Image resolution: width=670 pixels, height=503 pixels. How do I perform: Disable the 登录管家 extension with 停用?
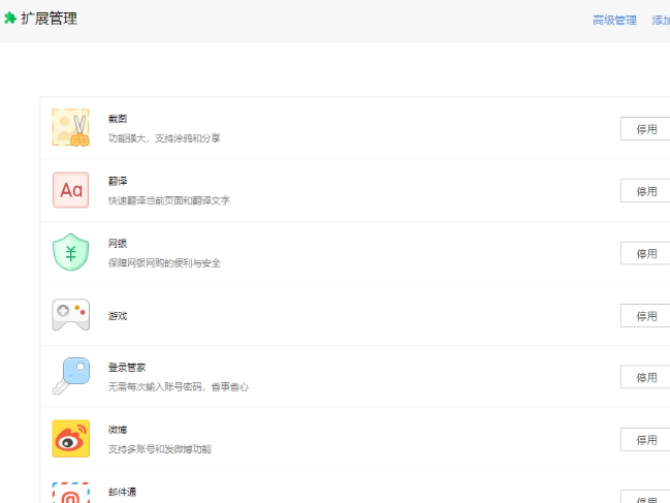point(645,377)
